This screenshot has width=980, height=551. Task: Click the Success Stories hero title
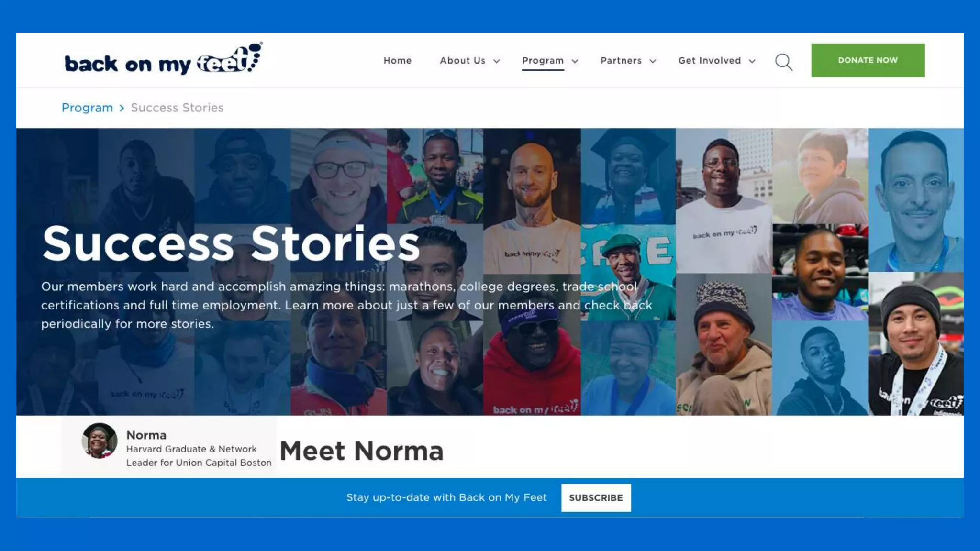pos(231,243)
